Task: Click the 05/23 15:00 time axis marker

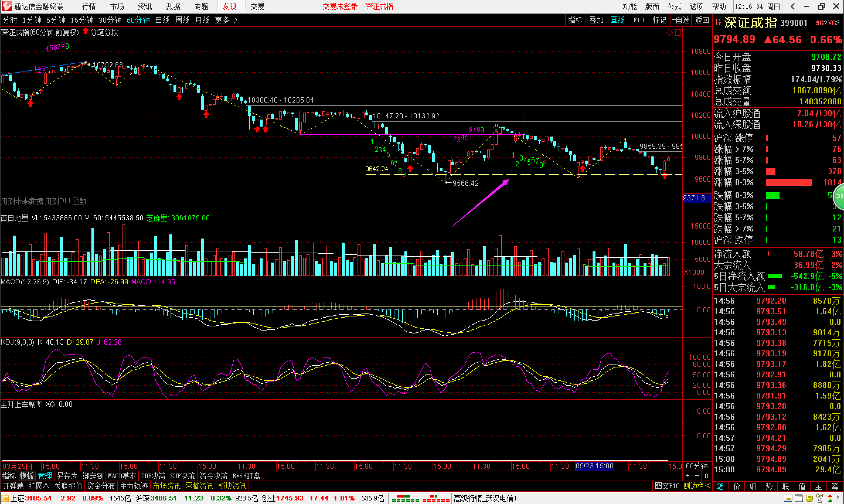Action: coord(594,466)
